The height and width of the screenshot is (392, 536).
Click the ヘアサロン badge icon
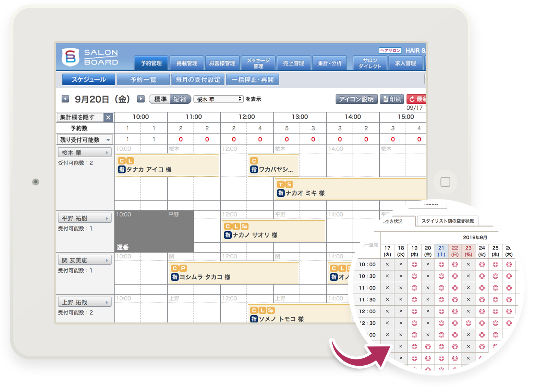click(390, 50)
